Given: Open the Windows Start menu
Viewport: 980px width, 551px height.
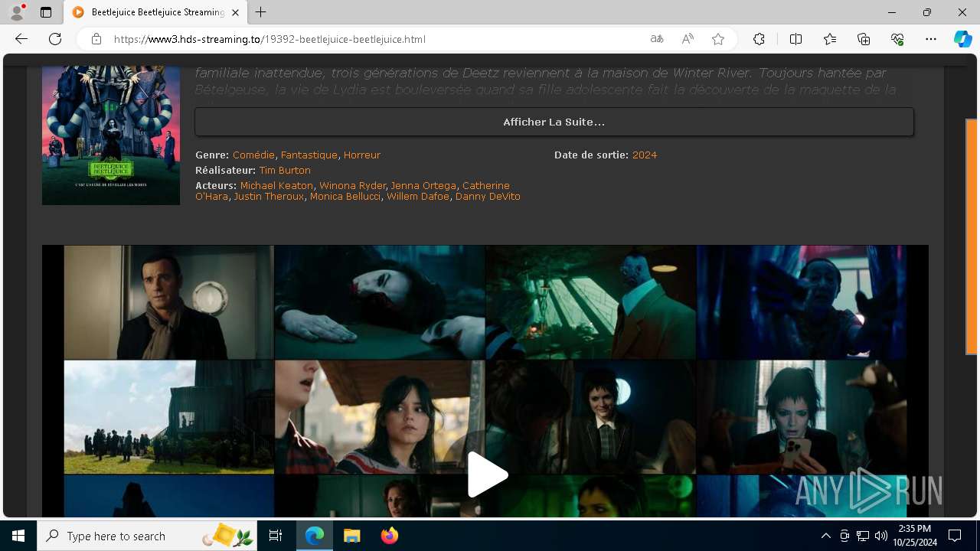Looking at the screenshot, I should coord(18,536).
